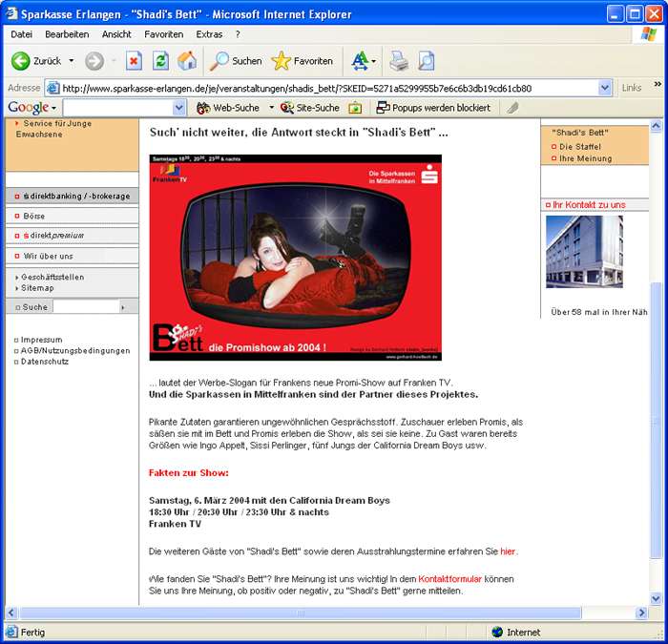Click the Google toolbar logo
Viewport: 668px width, 644px height.
click(28, 108)
